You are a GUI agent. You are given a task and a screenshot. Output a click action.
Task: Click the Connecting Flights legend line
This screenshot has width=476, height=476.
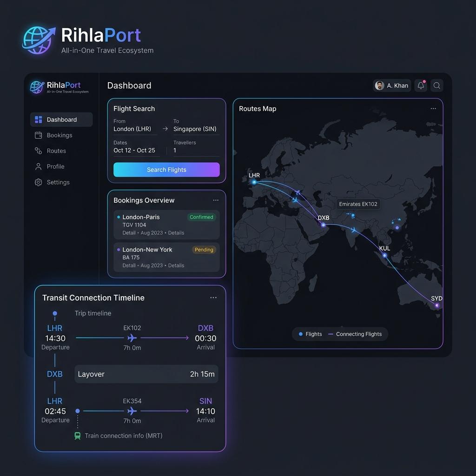(331, 334)
